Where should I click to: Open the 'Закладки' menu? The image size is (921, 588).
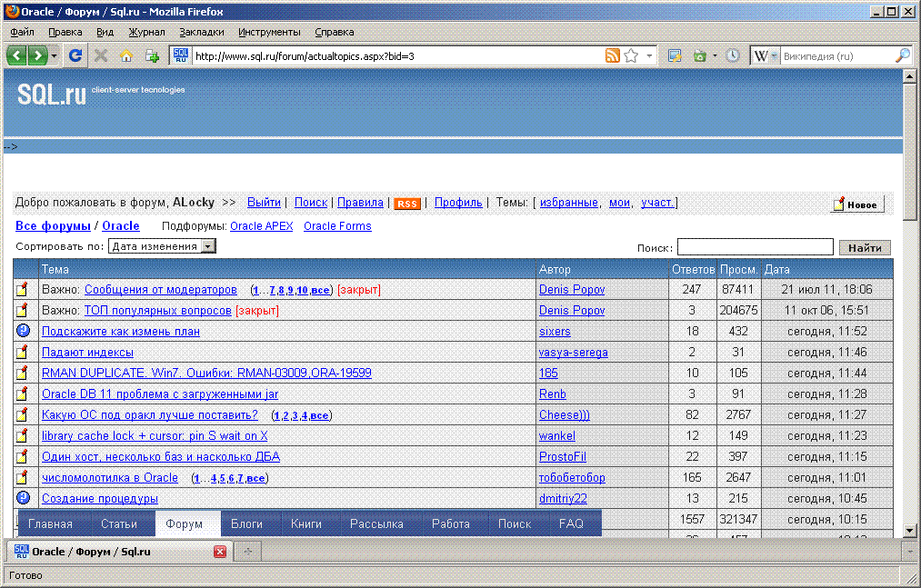coord(201,32)
